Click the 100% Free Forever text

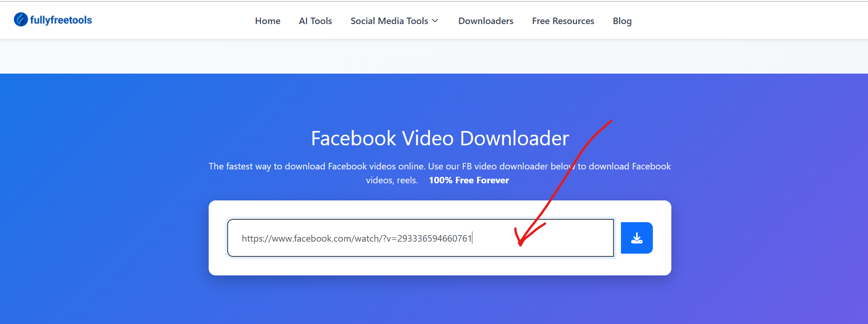tap(469, 181)
